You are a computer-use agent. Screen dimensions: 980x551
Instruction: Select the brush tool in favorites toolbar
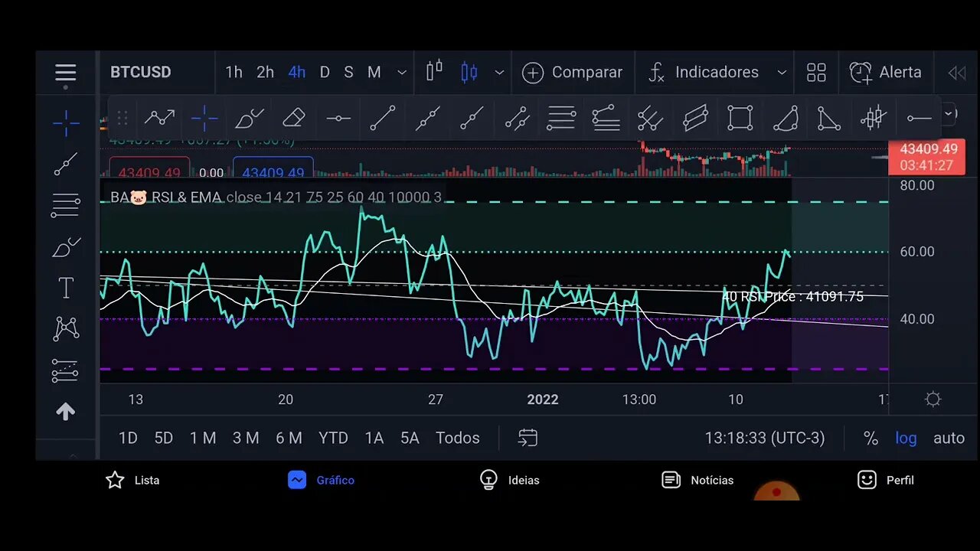(249, 118)
